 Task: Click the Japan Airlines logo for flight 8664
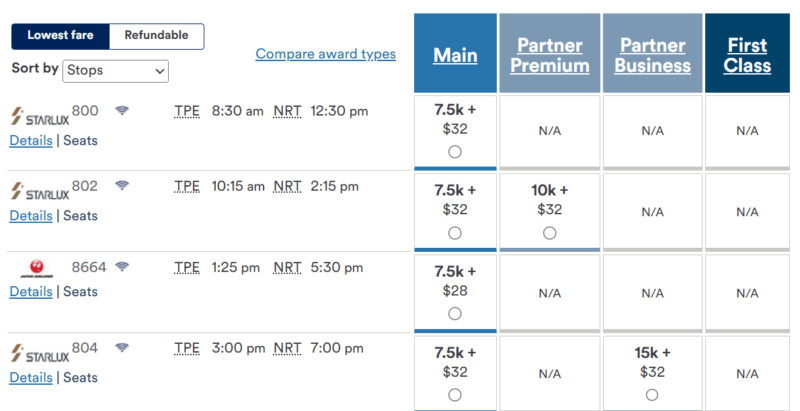pyautogui.click(x=37, y=268)
